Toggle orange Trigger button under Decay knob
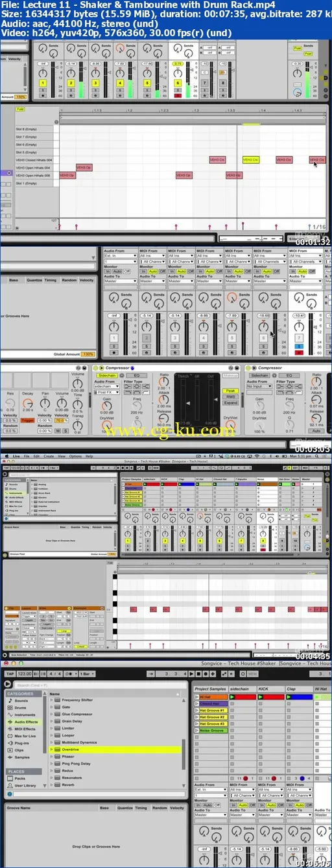Image resolution: width=332 pixels, height=868 pixels. [28, 420]
